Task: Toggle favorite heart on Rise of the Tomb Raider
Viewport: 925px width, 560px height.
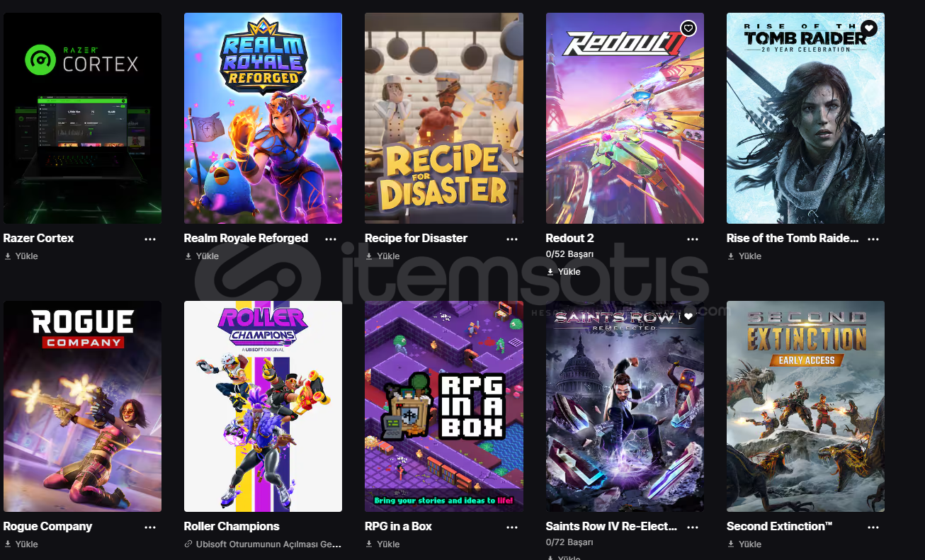Action: [x=869, y=28]
